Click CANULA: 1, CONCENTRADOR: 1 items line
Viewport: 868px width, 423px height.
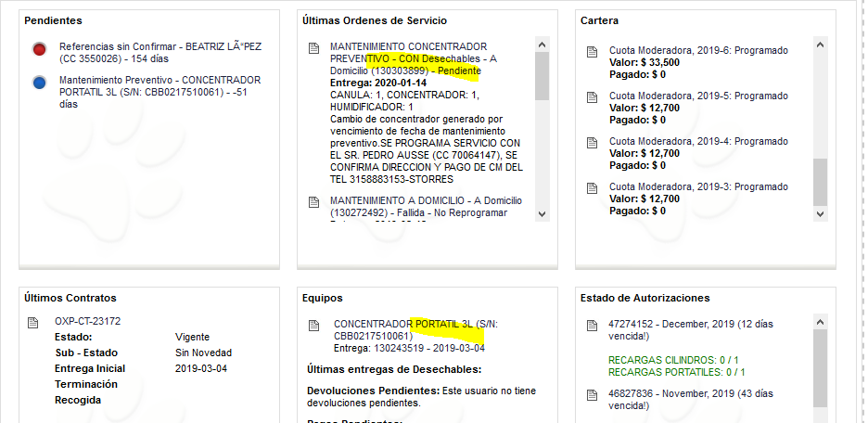[404, 96]
